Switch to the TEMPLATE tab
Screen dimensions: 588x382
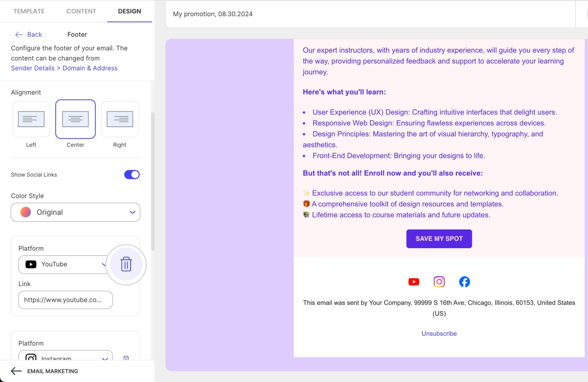click(x=29, y=11)
